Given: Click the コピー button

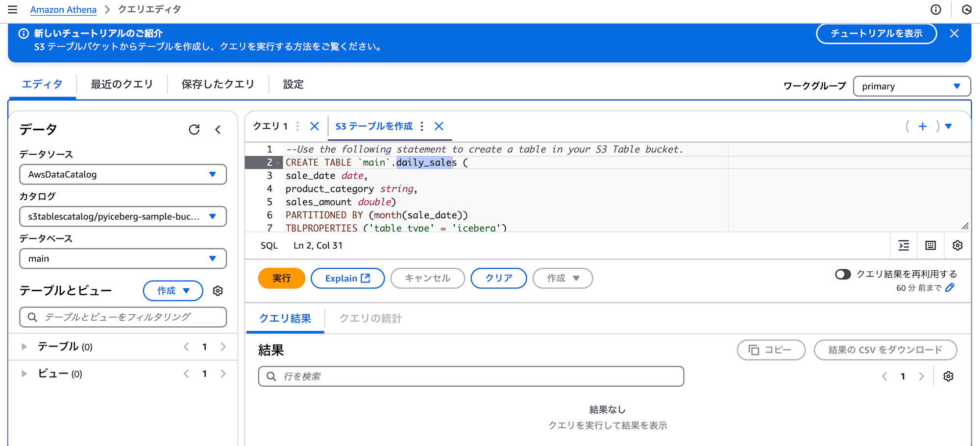Looking at the screenshot, I should click(x=771, y=350).
